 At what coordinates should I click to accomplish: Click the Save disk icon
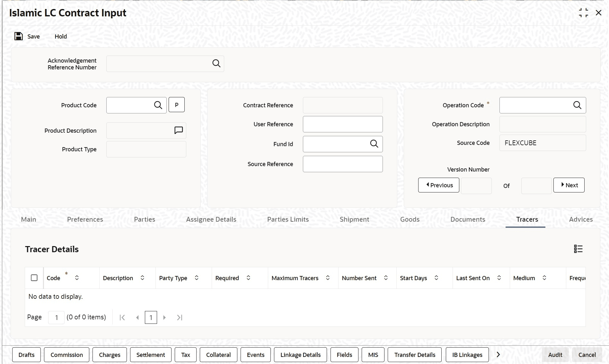(19, 36)
